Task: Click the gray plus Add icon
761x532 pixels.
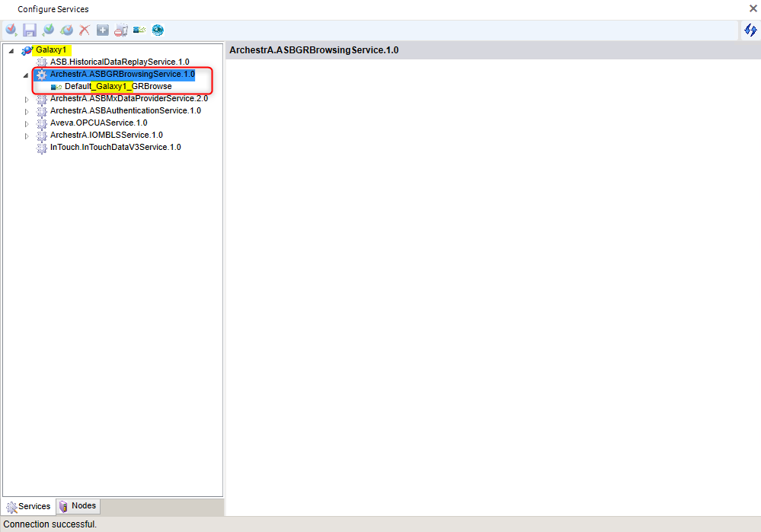Action: [x=102, y=30]
